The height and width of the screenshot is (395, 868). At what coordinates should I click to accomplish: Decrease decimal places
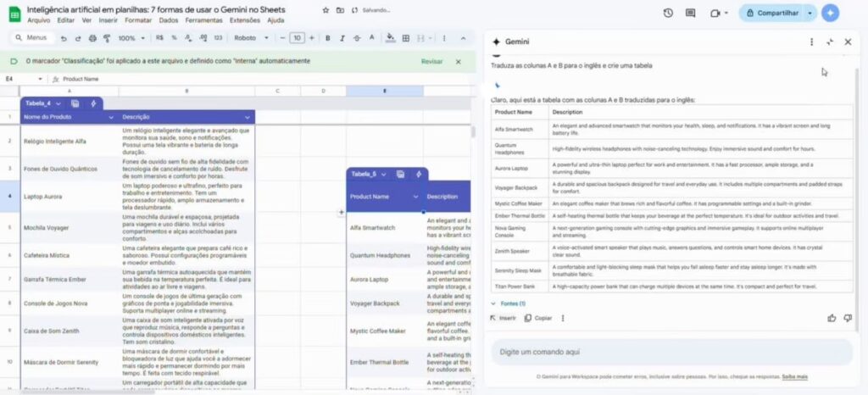[x=188, y=38]
